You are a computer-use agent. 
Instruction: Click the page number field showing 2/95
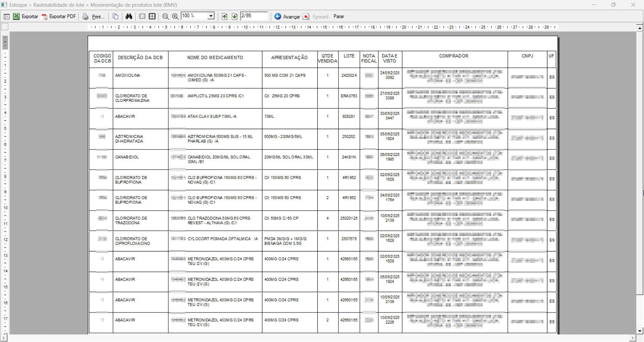(254, 16)
